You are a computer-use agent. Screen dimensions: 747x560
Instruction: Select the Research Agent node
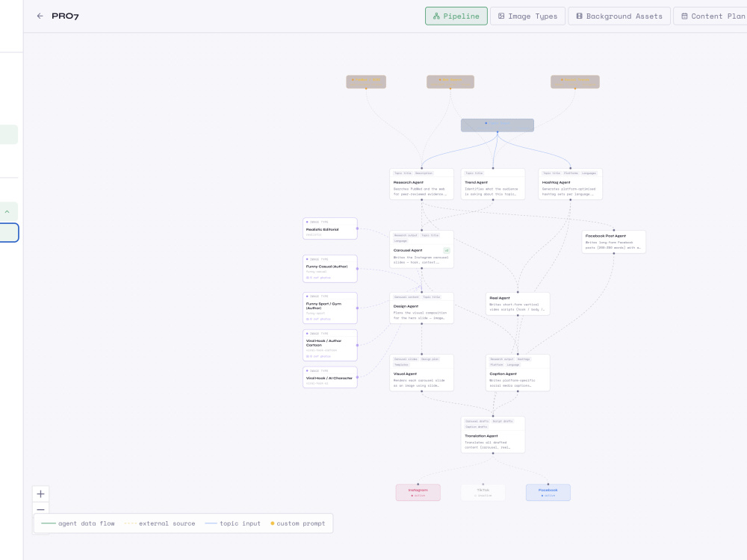point(421,184)
